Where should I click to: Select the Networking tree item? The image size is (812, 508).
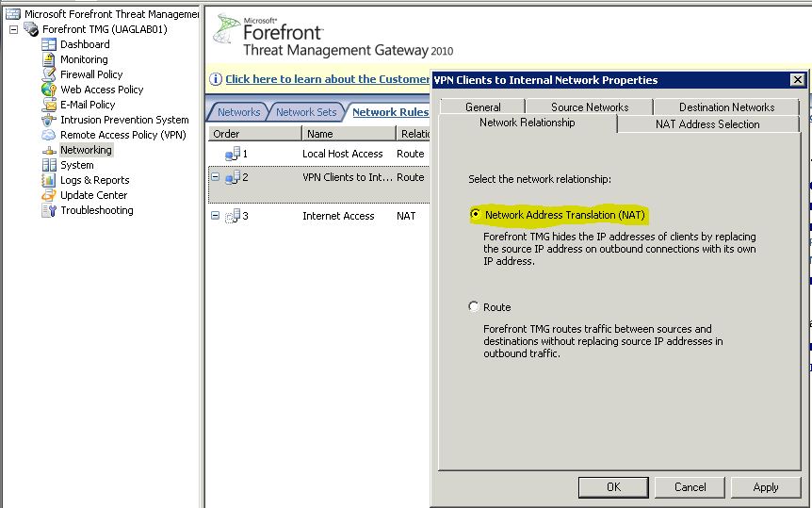point(86,151)
